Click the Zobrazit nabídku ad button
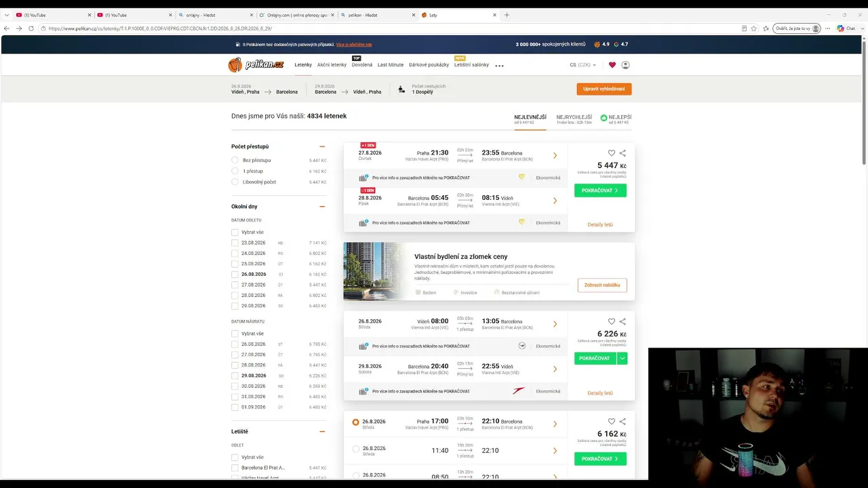This screenshot has width=868, height=488. [x=602, y=285]
